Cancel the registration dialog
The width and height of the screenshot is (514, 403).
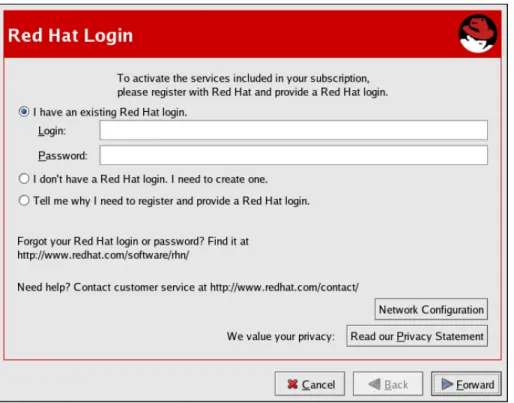coord(310,384)
